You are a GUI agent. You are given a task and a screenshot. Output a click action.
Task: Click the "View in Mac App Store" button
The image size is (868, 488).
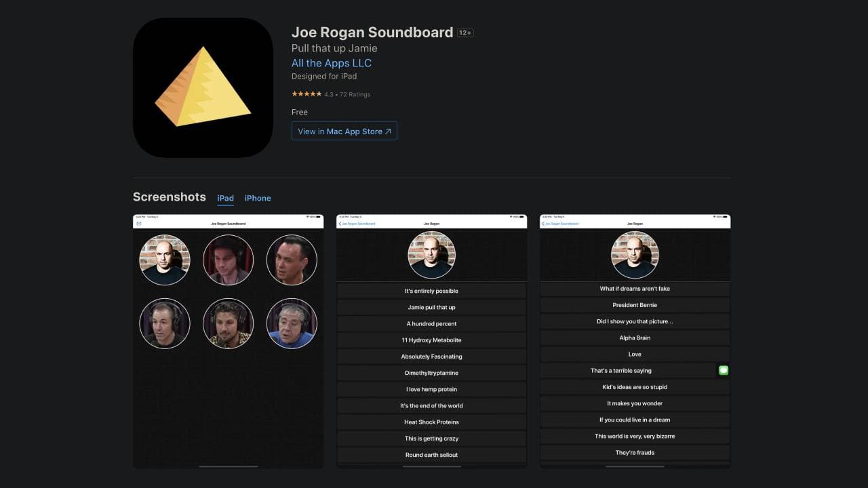coord(344,131)
